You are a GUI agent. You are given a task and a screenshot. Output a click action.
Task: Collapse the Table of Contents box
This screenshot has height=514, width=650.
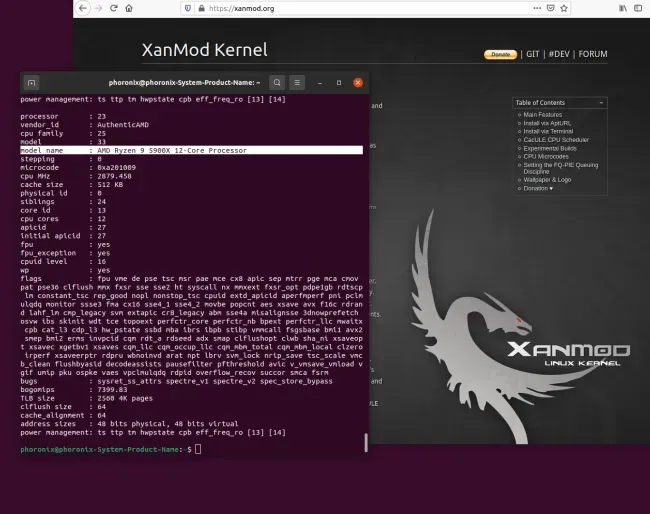tap(601, 102)
